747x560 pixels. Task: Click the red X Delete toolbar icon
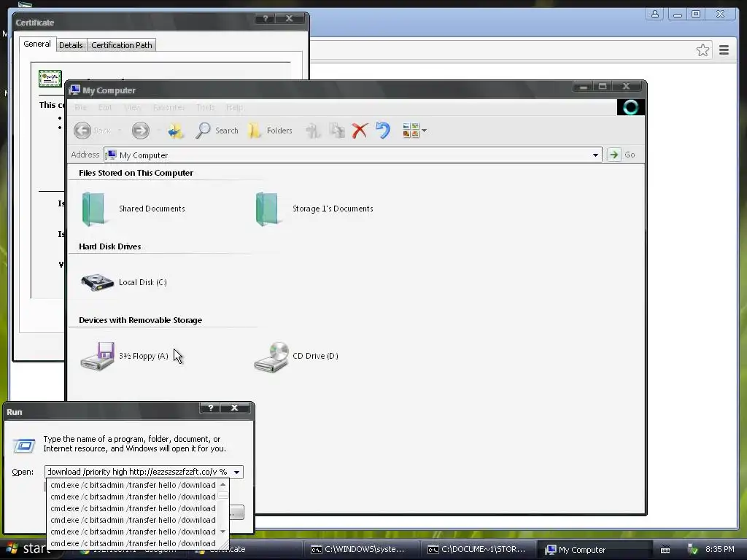pos(360,131)
